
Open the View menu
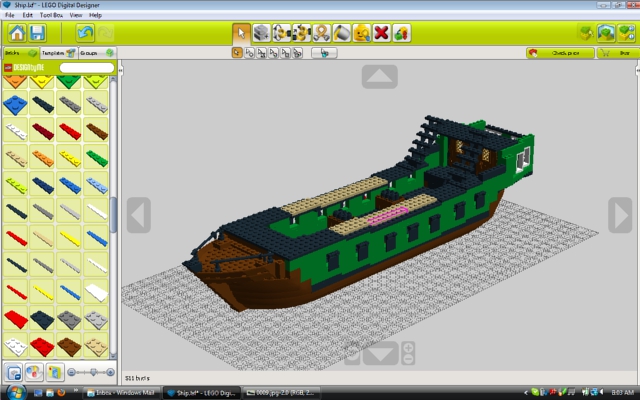click(76, 15)
